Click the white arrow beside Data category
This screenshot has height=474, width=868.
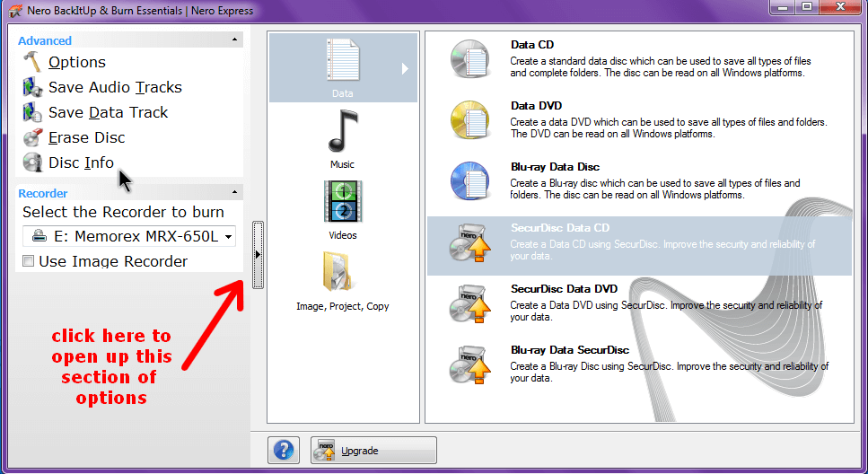click(405, 68)
